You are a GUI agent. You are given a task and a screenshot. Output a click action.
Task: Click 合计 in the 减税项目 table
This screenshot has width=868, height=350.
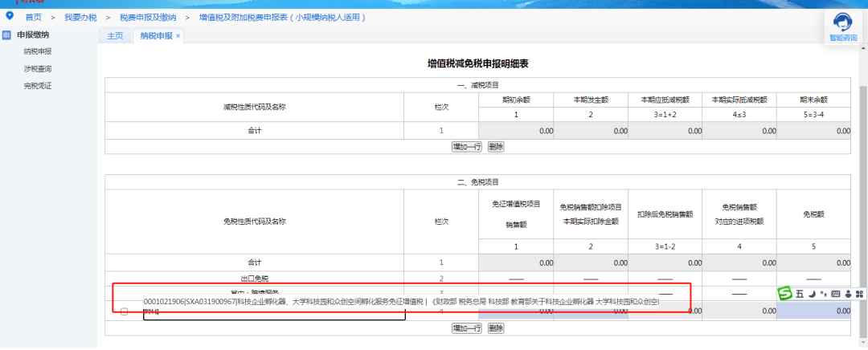pos(254,131)
